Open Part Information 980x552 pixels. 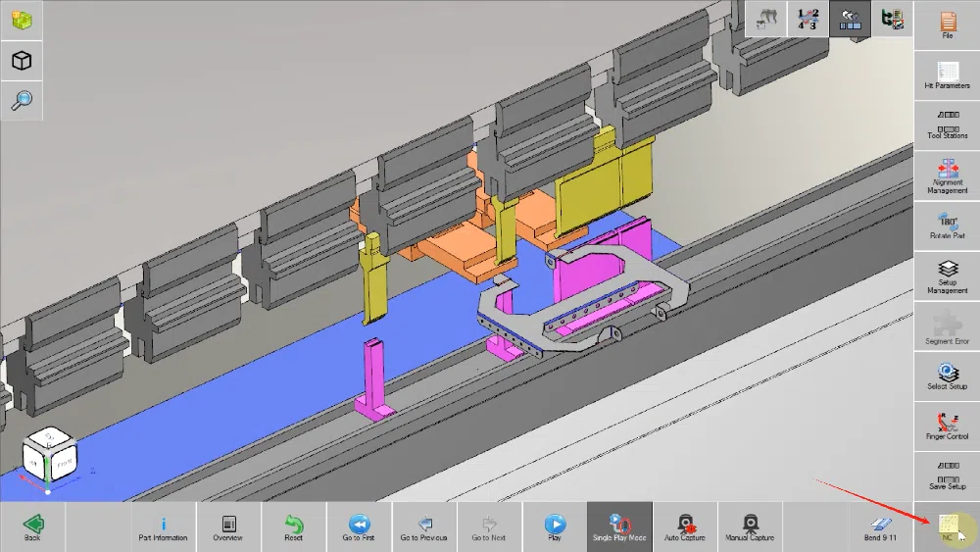click(163, 527)
